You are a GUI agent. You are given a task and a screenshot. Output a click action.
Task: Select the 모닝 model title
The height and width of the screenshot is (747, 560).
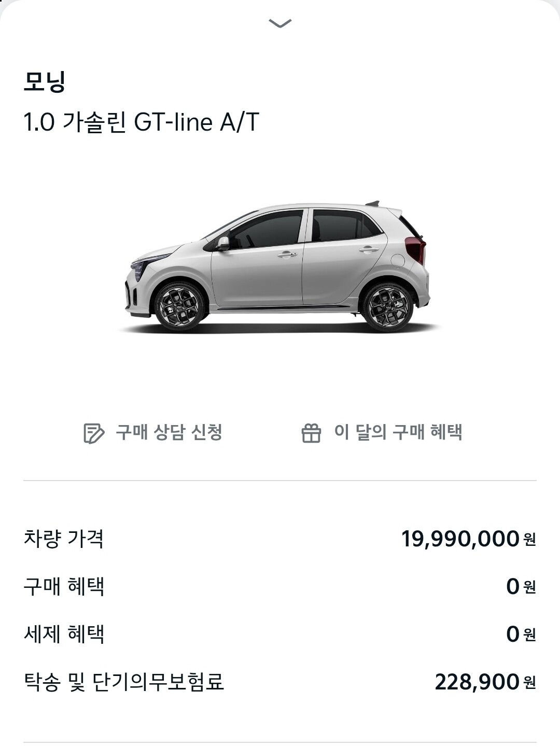pyautogui.click(x=45, y=82)
